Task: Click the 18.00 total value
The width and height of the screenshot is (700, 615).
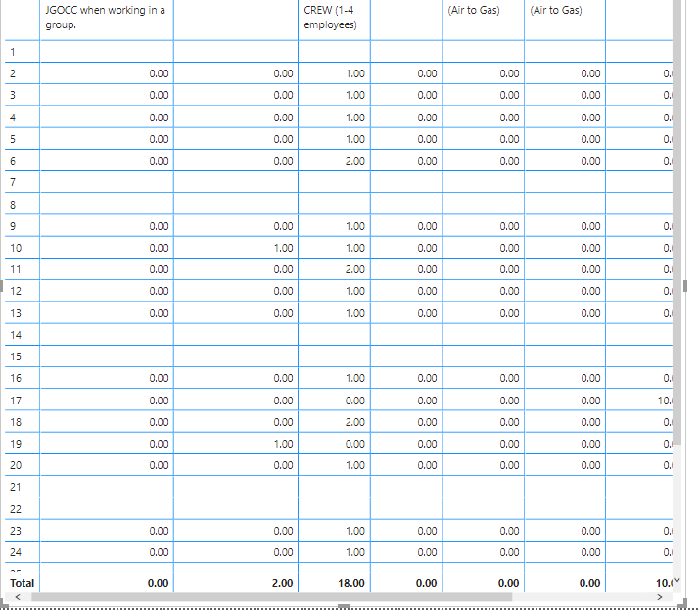Action: (x=351, y=583)
